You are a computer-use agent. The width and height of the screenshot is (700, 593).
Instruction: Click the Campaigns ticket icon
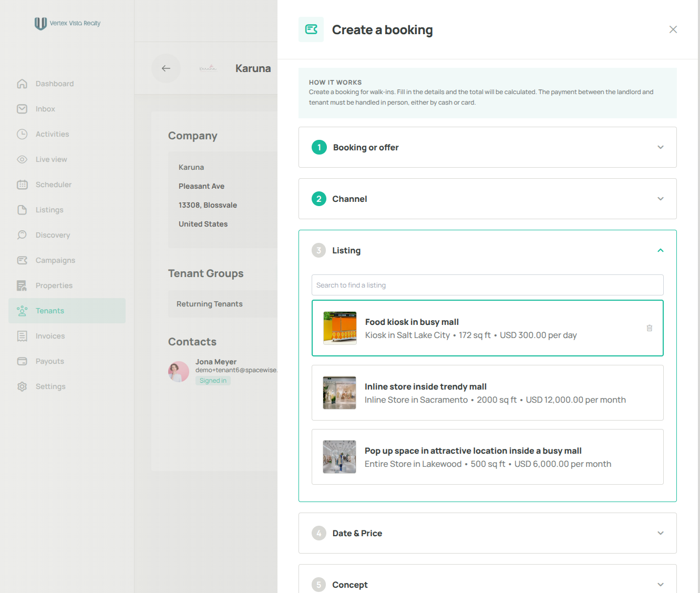point(22,260)
